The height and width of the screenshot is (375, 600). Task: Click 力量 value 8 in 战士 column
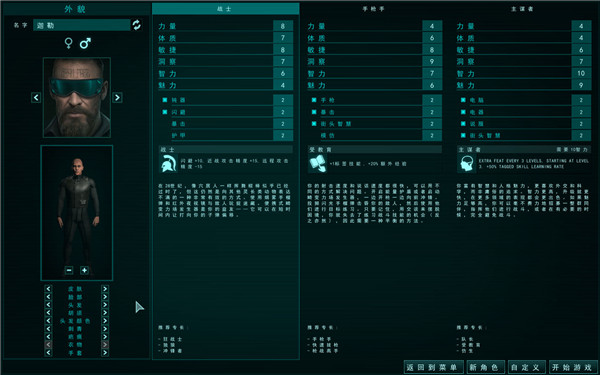pyautogui.click(x=283, y=26)
